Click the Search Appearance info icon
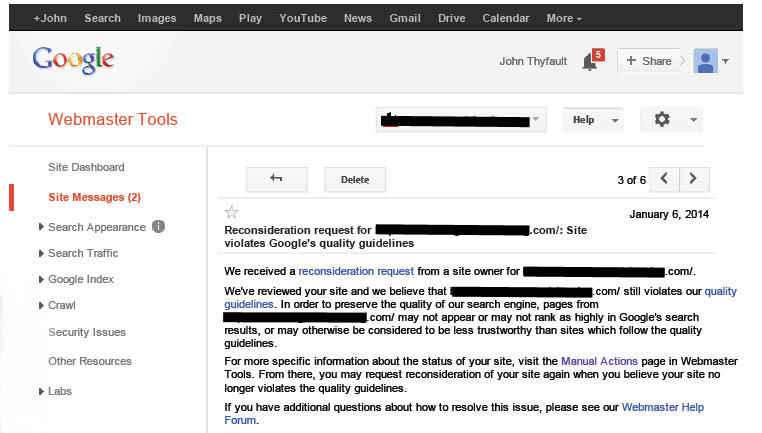 pos(158,226)
